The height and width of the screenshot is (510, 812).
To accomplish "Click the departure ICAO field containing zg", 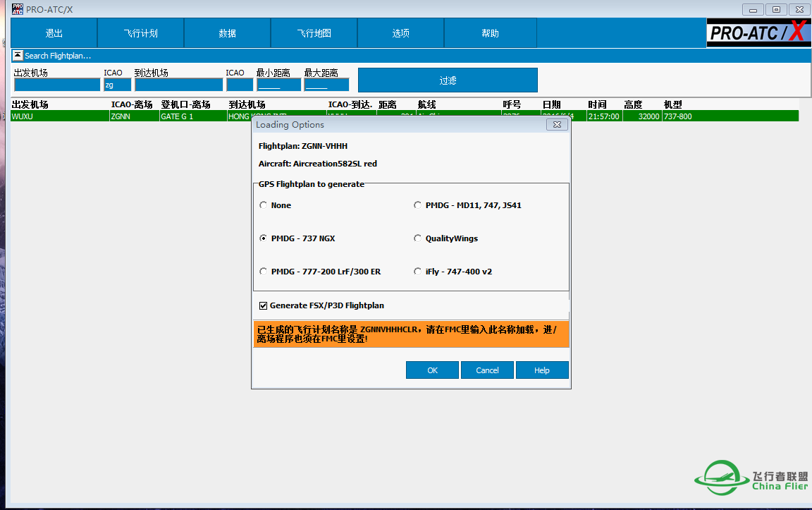I will (118, 85).
